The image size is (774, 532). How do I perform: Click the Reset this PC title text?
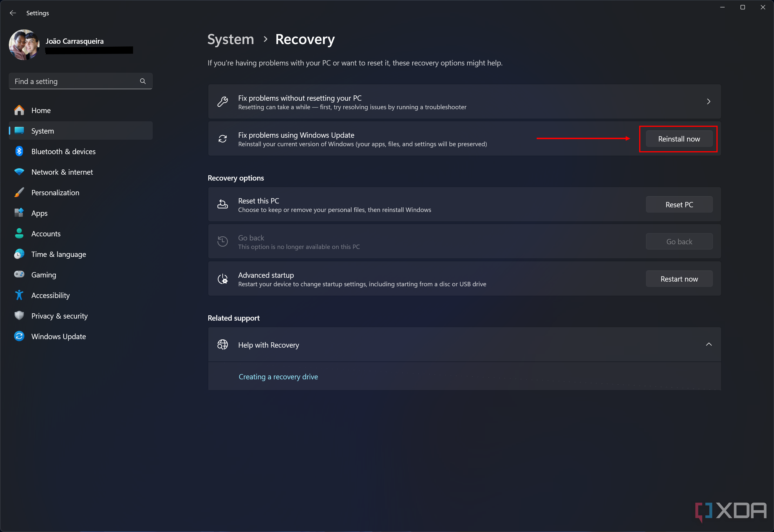(x=258, y=201)
